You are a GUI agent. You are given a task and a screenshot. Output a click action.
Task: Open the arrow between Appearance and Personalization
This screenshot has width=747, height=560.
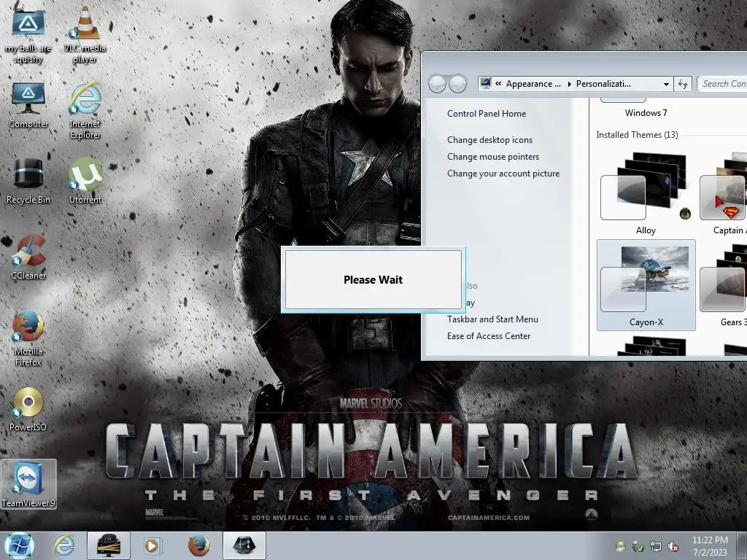pos(569,85)
